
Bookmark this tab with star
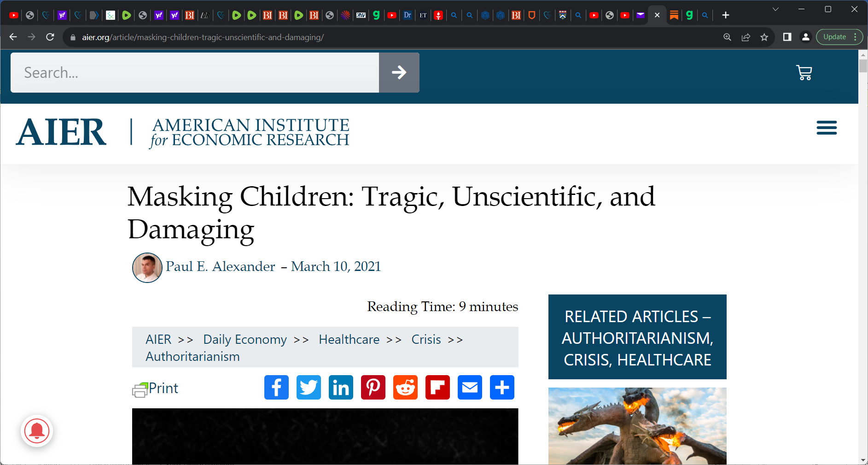pos(764,37)
